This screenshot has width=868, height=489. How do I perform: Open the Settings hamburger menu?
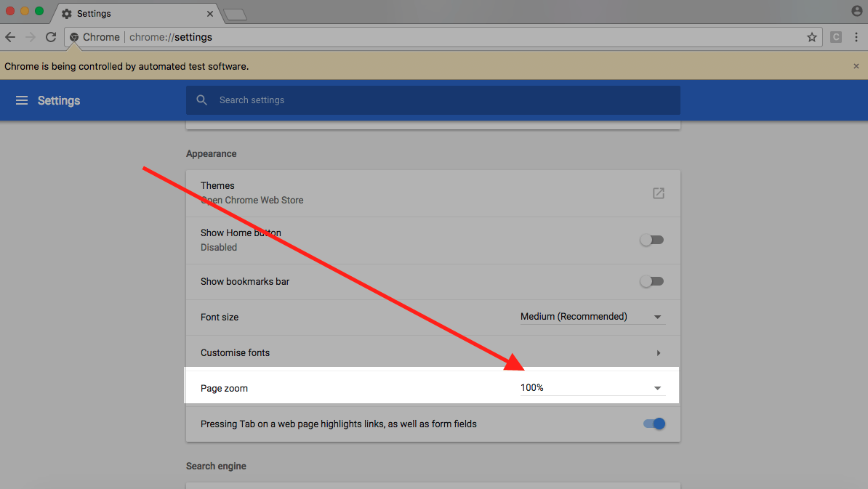22,100
